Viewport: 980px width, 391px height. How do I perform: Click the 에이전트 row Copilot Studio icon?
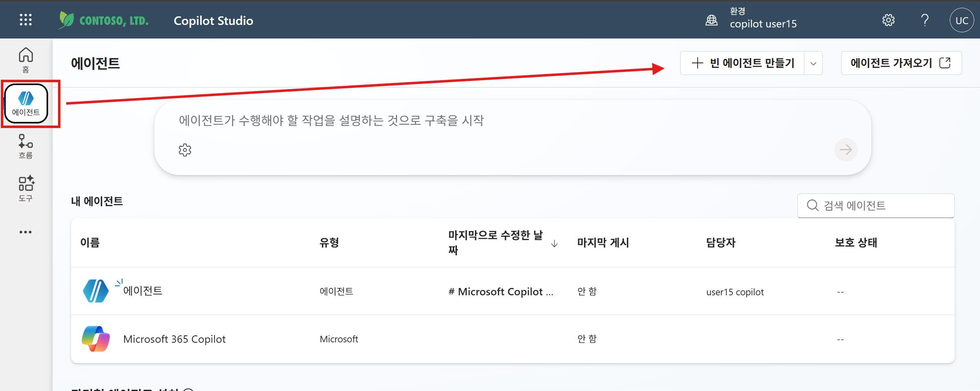click(96, 291)
